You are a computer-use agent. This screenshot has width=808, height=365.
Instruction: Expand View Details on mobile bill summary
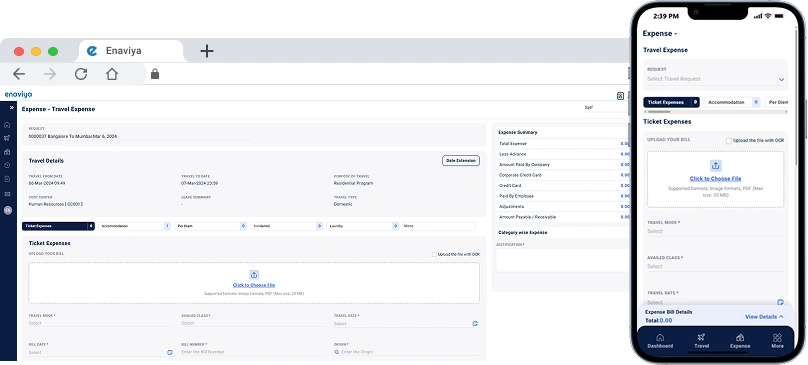coord(764,317)
